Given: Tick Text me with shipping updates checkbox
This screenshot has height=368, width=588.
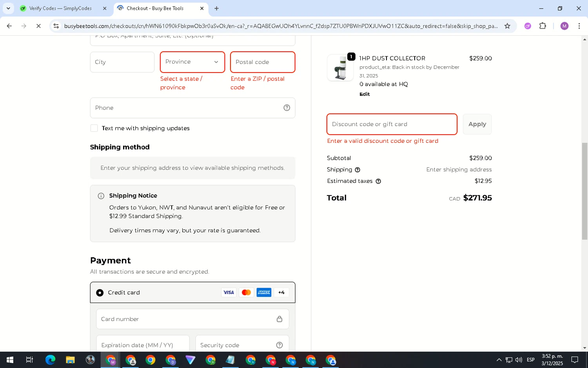Looking at the screenshot, I should (94, 128).
